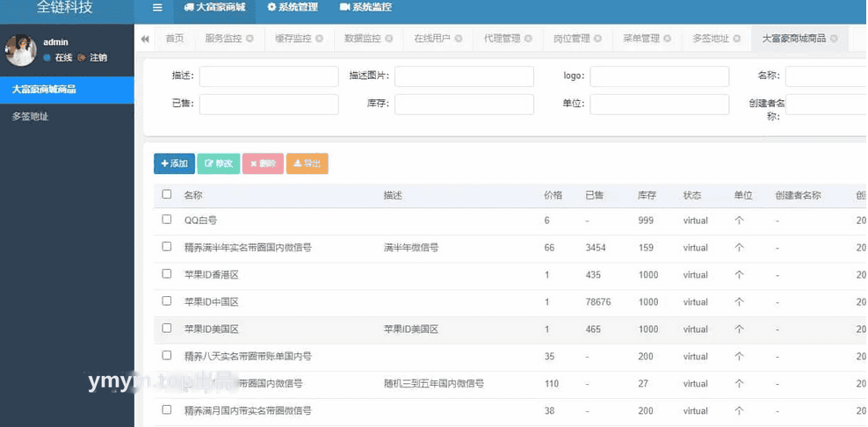Switch to the 首页 tab
This screenshot has width=868, height=427.
pos(174,39)
